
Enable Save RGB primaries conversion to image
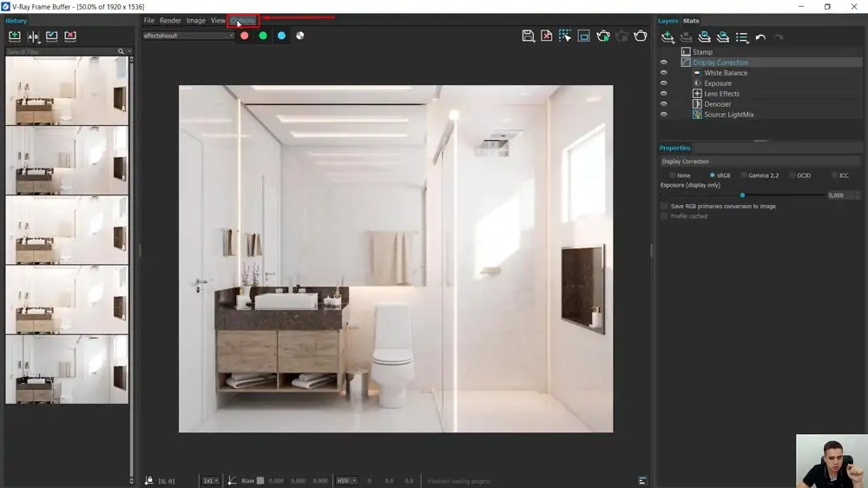pos(665,207)
